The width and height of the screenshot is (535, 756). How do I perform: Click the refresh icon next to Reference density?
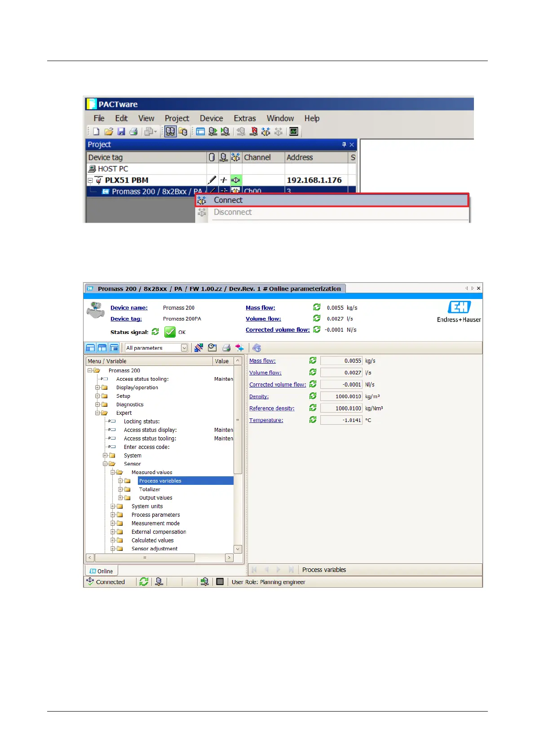pyautogui.click(x=313, y=408)
